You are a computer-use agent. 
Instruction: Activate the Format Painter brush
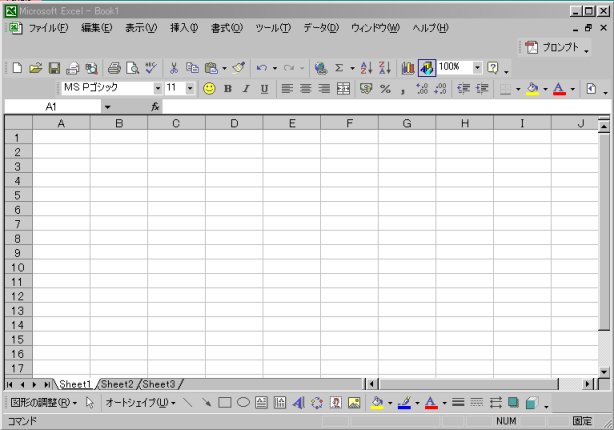238,68
